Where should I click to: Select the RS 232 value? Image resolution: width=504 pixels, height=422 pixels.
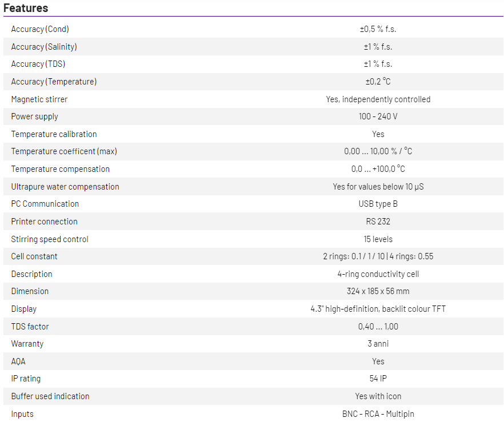tap(378, 222)
